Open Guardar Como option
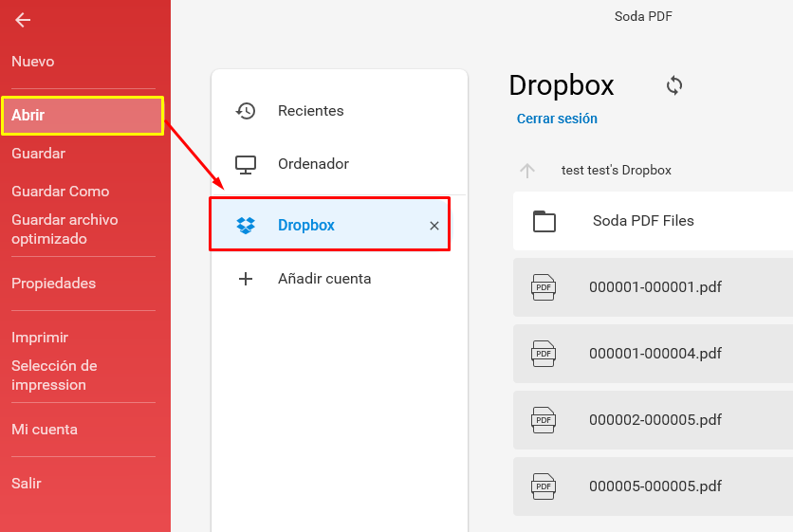 60,192
